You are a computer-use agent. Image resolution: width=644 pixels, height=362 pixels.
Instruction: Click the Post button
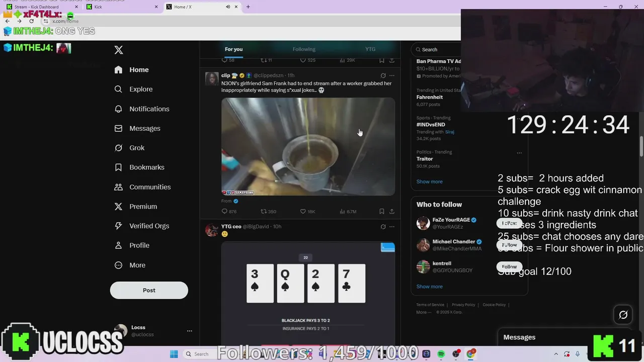click(x=149, y=290)
